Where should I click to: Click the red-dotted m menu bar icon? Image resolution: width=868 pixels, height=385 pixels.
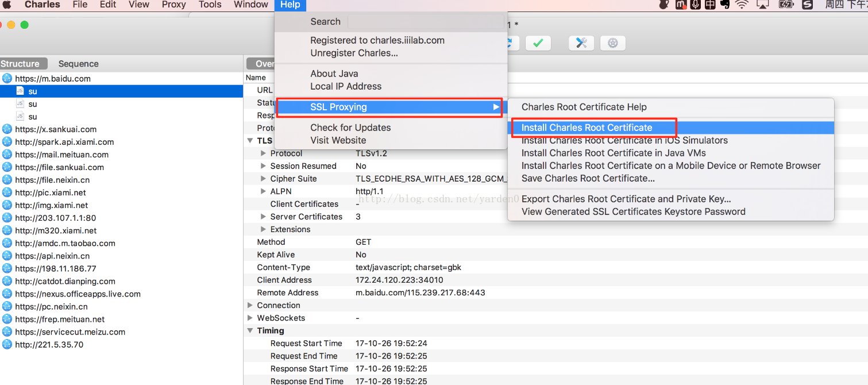click(681, 5)
